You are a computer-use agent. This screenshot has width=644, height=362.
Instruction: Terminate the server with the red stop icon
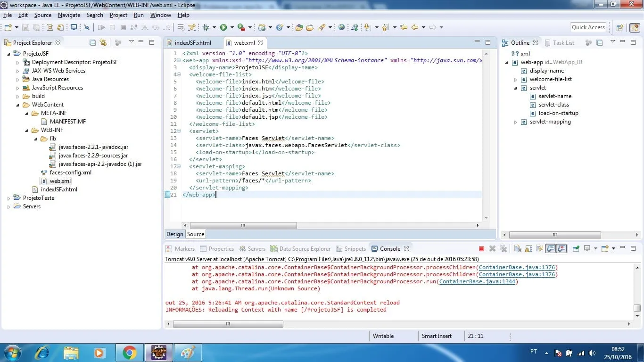(481, 249)
